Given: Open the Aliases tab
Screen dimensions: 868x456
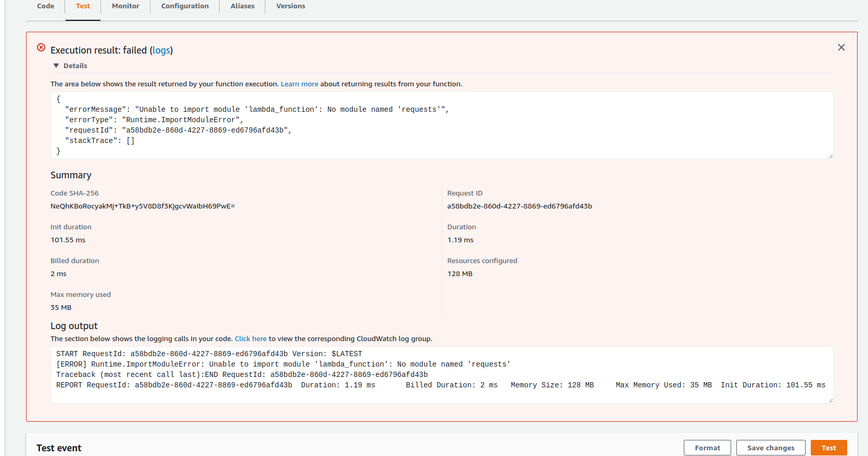Looking at the screenshot, I should tap(242, 6).
